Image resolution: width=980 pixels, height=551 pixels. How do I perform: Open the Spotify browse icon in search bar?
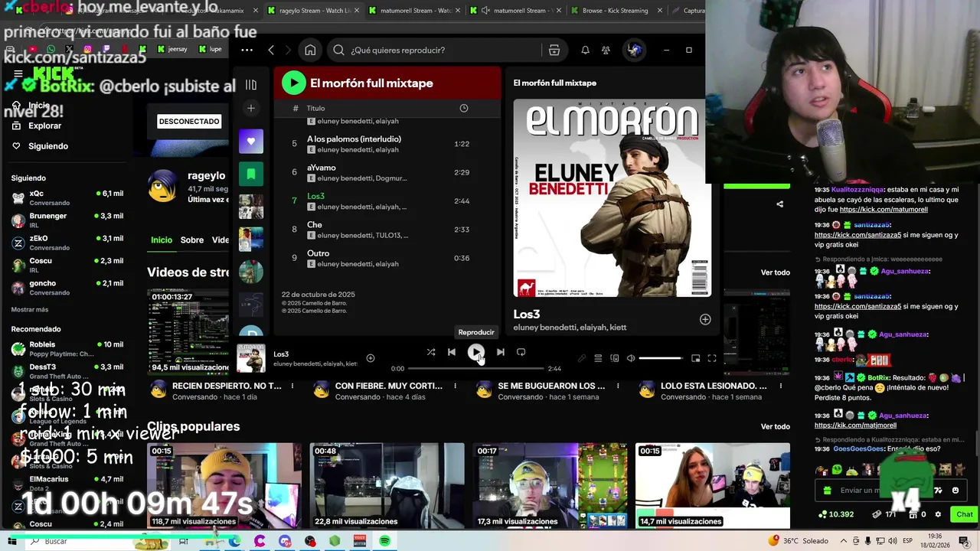coord(554,50)
